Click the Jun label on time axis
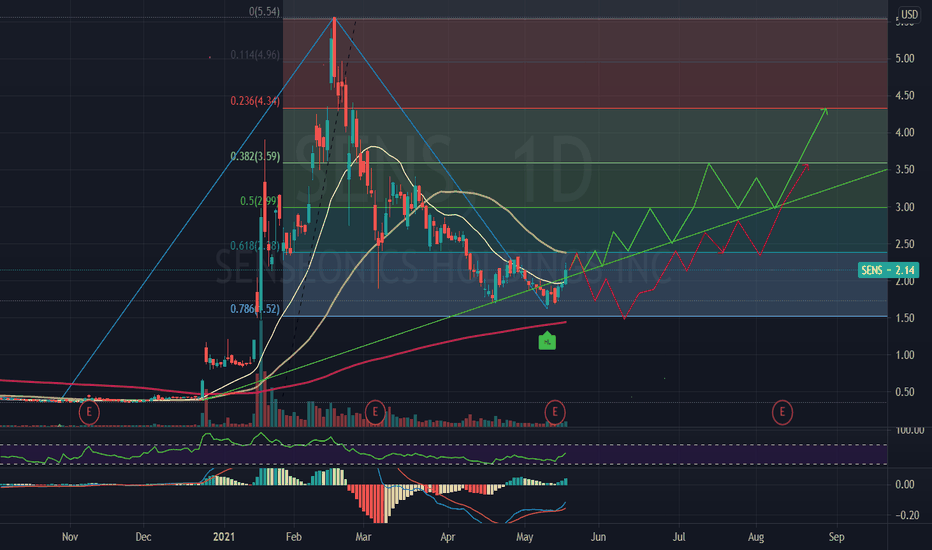This screenshot has height=550, width=932. coord(598,537)
